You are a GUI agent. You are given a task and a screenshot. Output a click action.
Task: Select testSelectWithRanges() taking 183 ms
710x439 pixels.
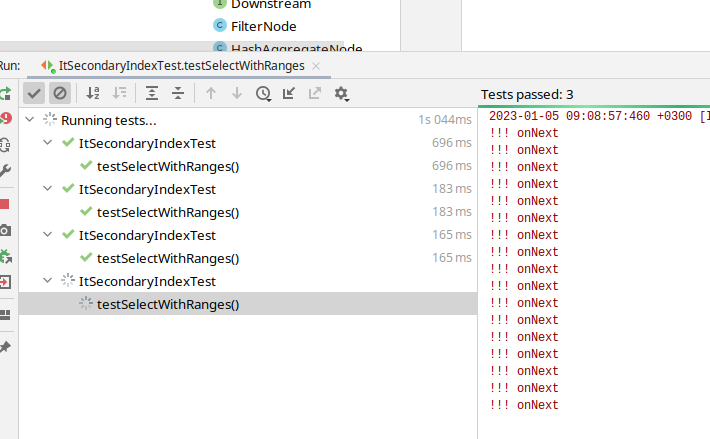248,212
